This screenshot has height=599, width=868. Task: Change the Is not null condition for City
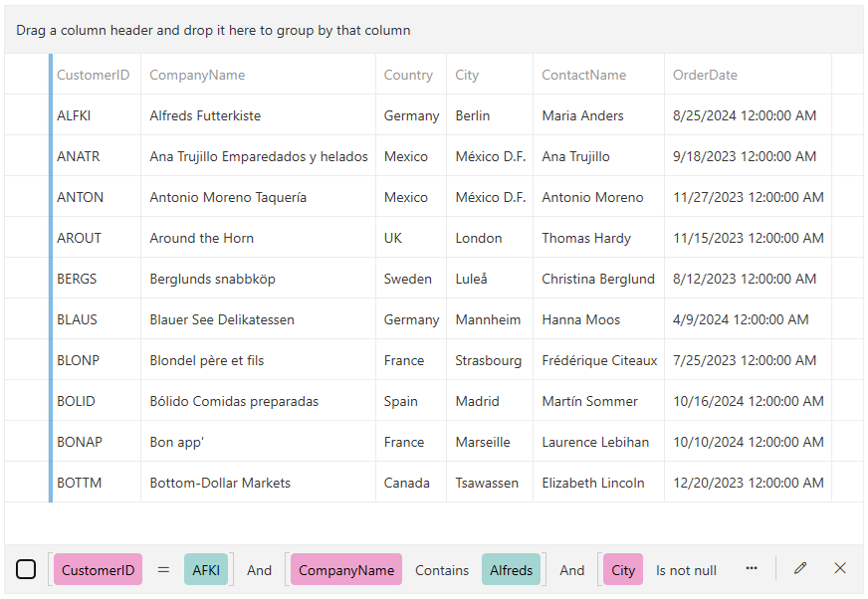point(686,569)
